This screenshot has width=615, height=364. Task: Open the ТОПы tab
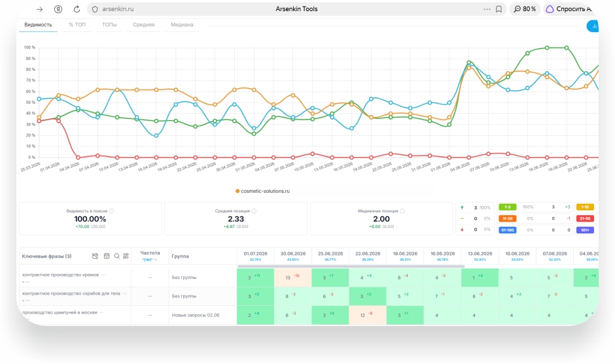coord(109,25)
